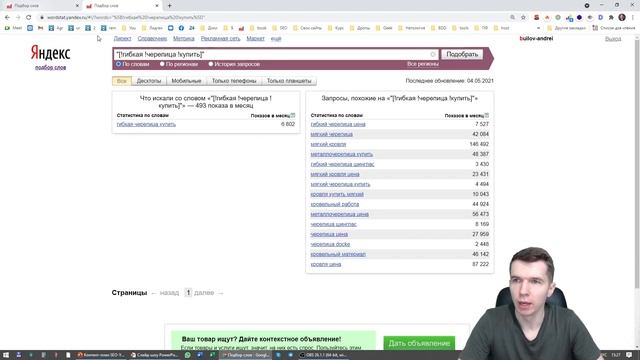The image size is (640, 360).
Task: Open the Chrome three-dot menu
Action: click(633, 18)
